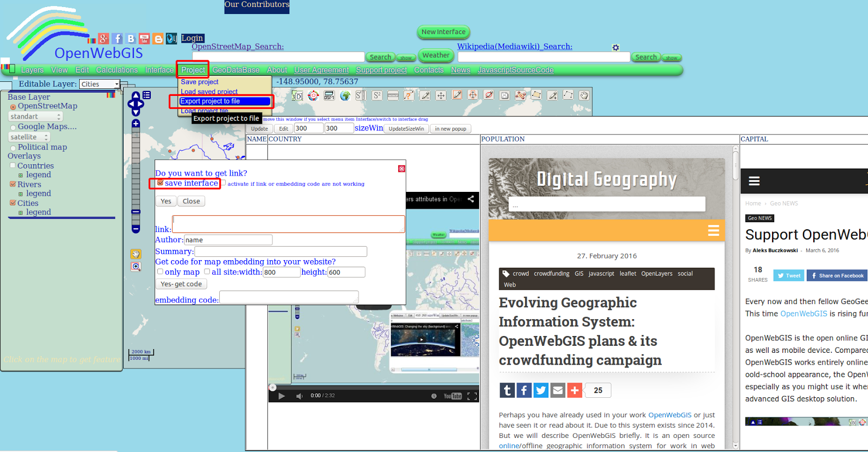Open the Login link

(192, 38)
